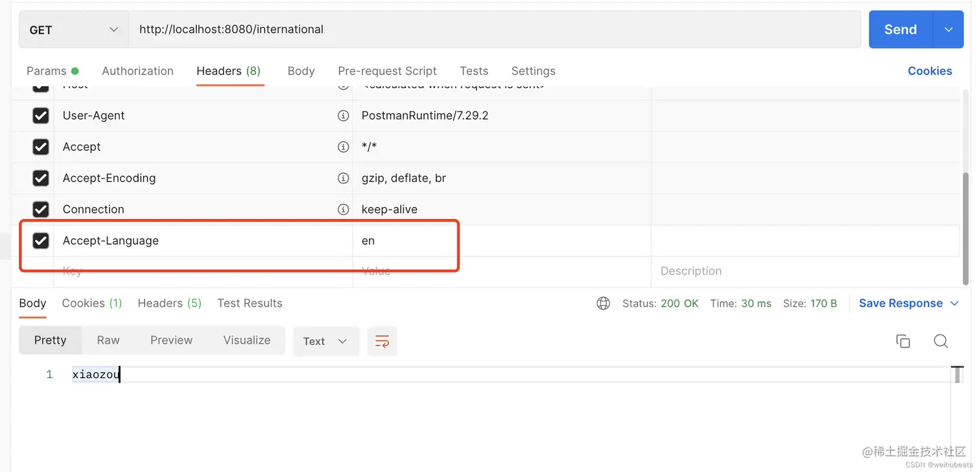The width and height of the screenshot is (980, 472).
Task: Expand the Save Response dropdown arrow
Action: click(x=954, y=304)
